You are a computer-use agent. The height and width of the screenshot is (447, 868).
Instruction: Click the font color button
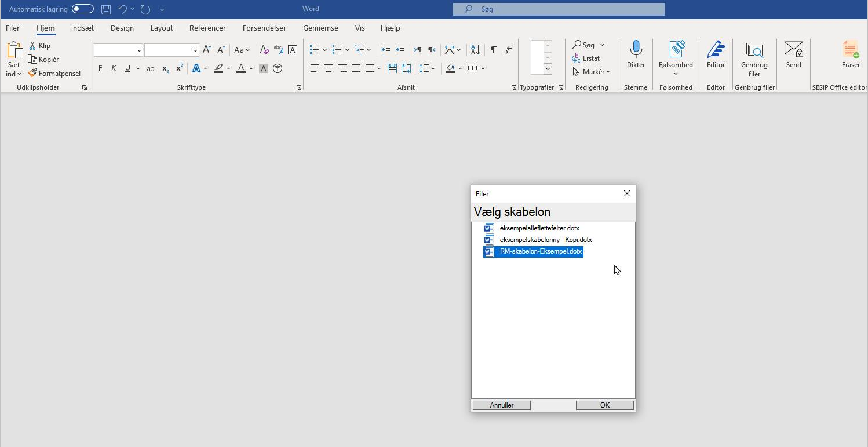tap(241, 68)
